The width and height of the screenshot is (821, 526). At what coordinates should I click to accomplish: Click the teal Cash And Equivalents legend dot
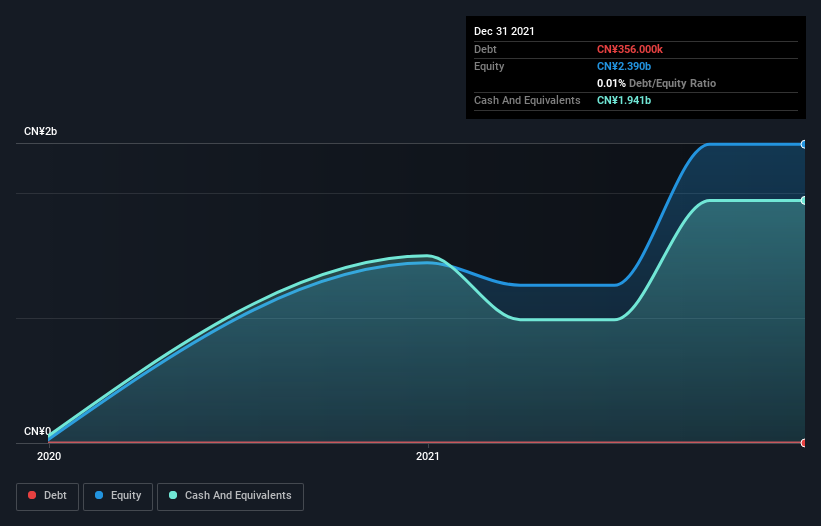(173, 495)
